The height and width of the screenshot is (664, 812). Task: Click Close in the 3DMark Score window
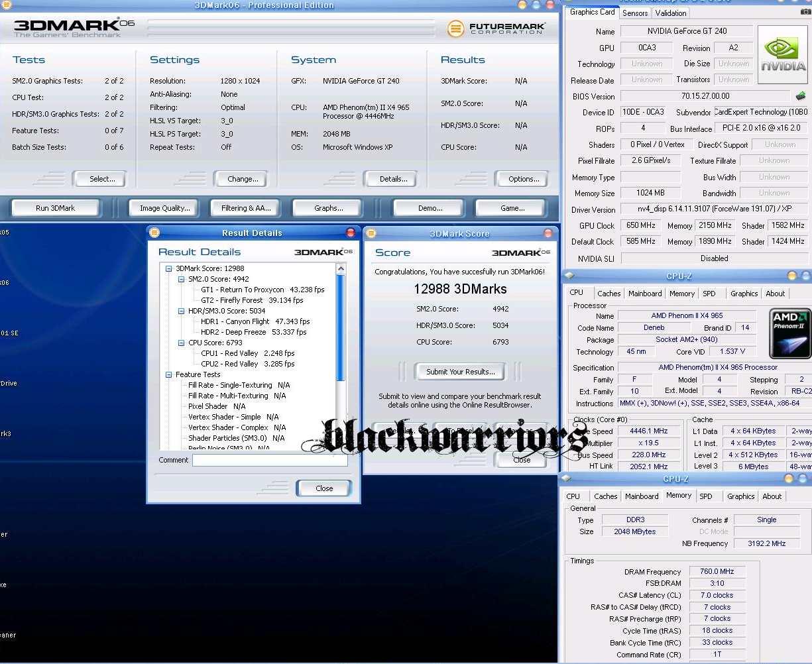[522, 460]
